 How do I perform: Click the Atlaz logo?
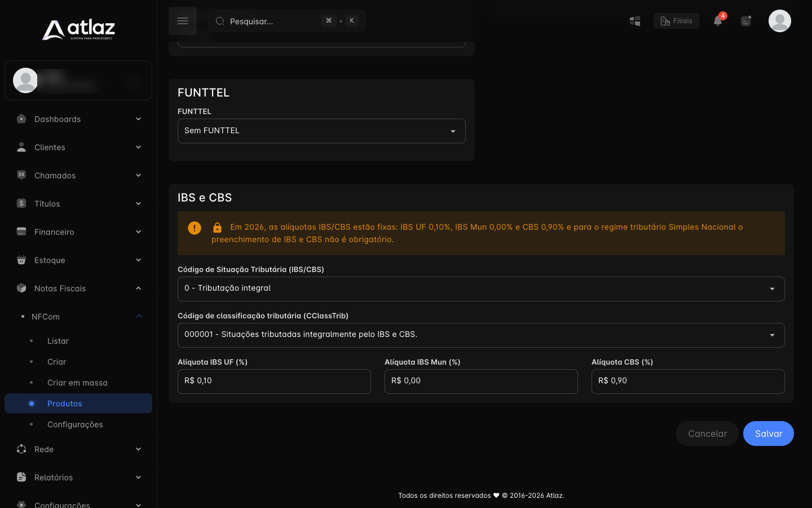pos(78,30)
